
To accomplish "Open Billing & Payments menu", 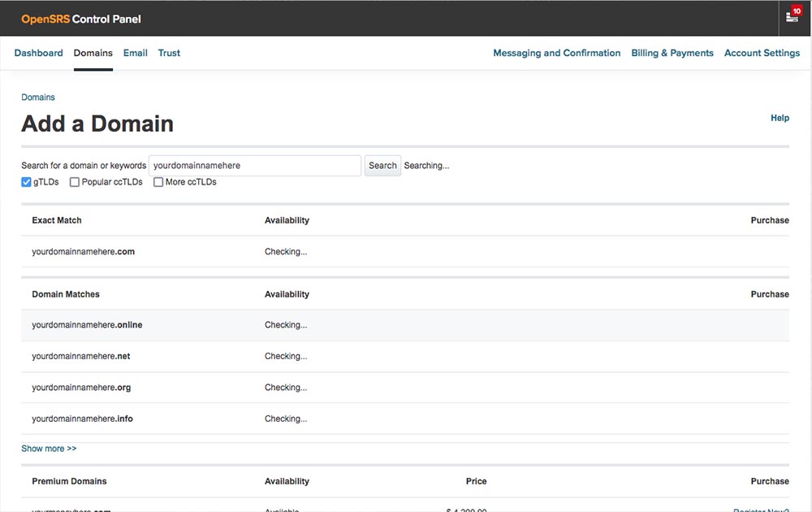I will (x=672, y=53).
